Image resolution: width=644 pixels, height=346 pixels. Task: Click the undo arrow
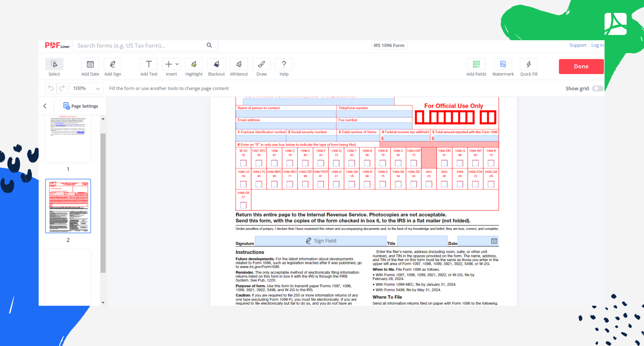pos(51,89)
